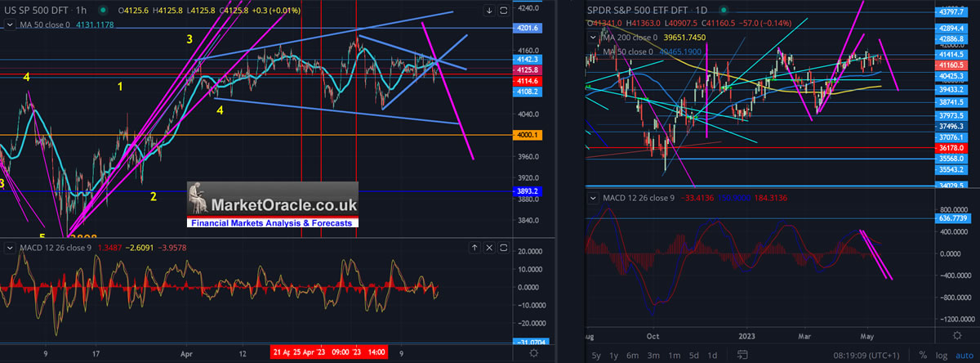Viewport: 980px width, 363px height.
Task: Click the -31.0704 MACD value label
Action: click(532, 342)
